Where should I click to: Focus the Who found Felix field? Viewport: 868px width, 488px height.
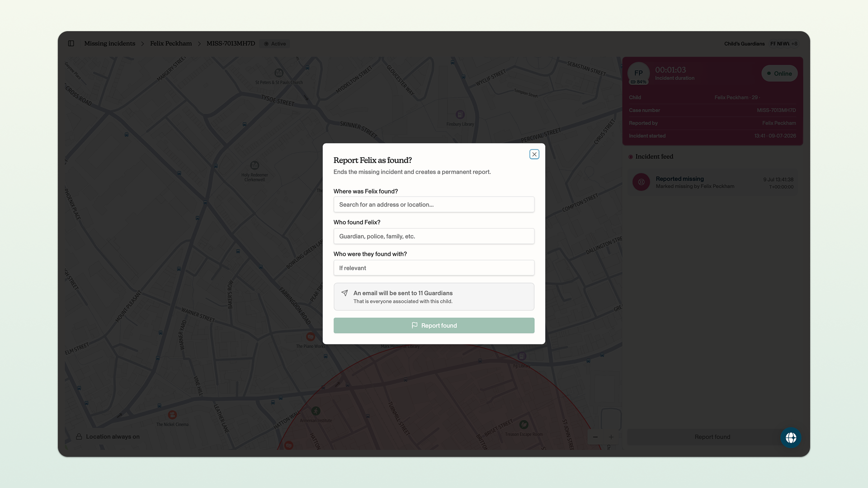coord(434,236)
